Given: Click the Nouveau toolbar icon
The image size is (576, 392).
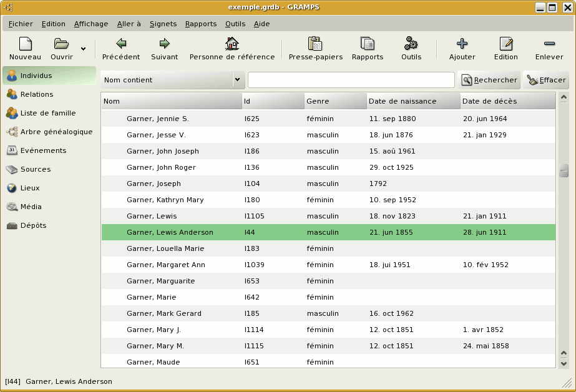Looking at the screenshot, I should pyautogui.click(x=25, y=44).
